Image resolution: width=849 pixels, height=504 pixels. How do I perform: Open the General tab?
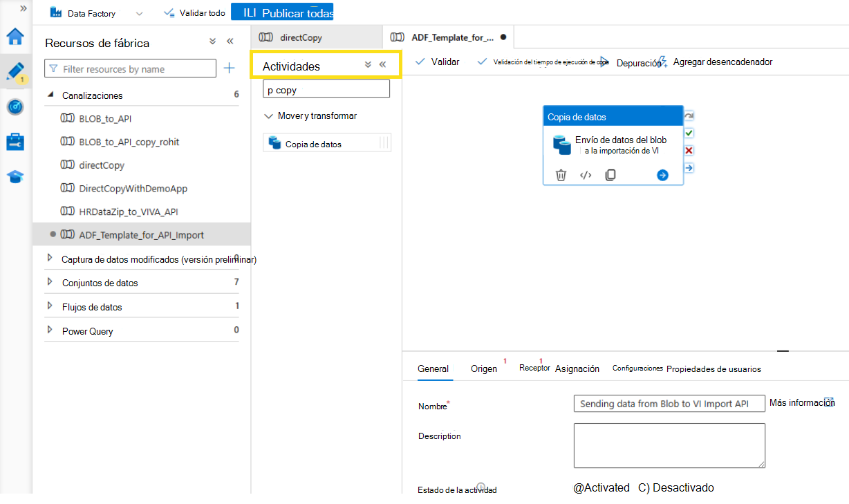tap(433, 368)
